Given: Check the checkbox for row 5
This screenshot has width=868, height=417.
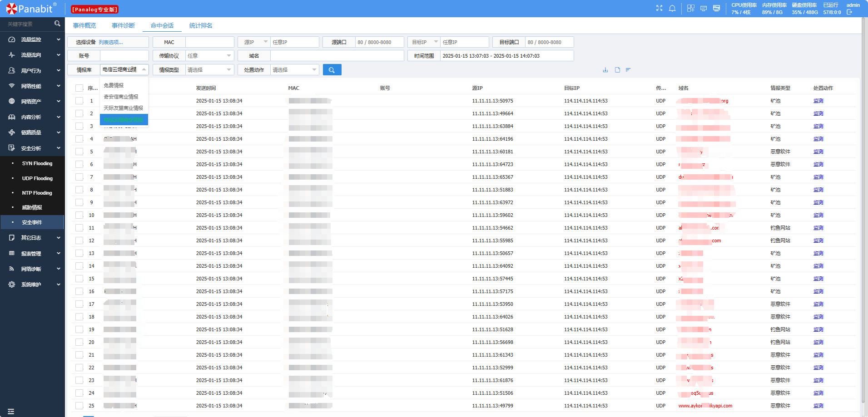Looking at the screenshot, I should [79, 152].
